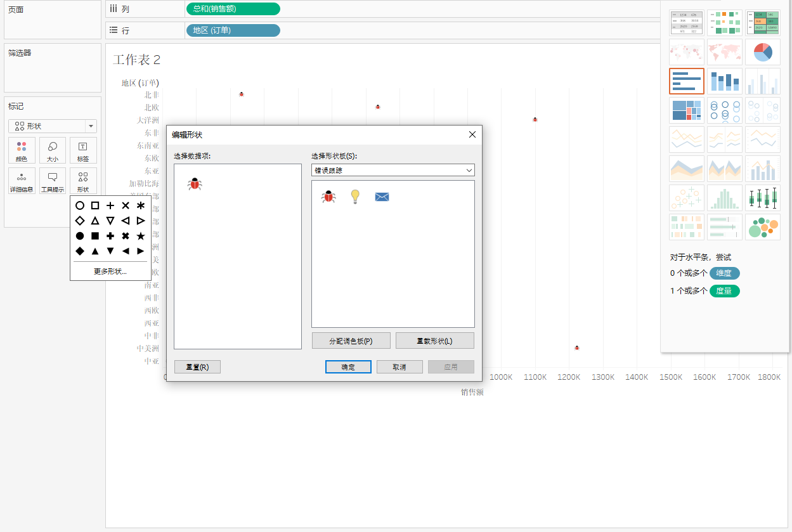Choose text table chart in Show Me
Image resolution: width=792 pixels, height=532 pixels.
point(687,23)
